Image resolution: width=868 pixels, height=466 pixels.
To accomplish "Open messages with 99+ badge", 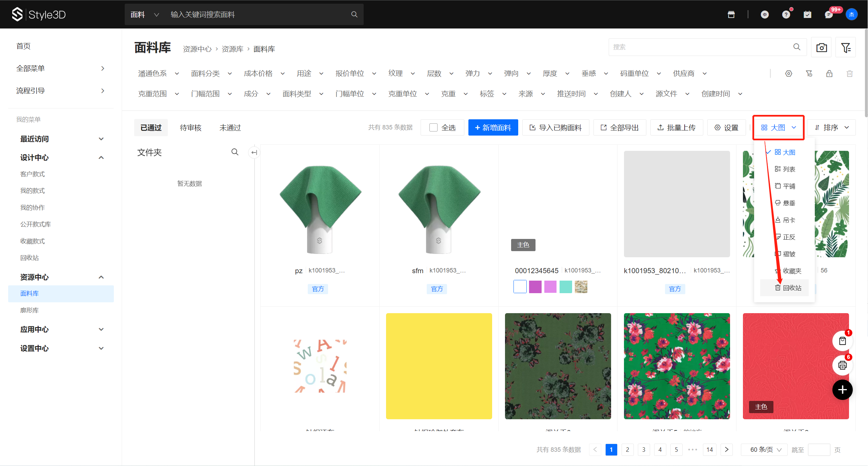I will [x=829, y=15].
